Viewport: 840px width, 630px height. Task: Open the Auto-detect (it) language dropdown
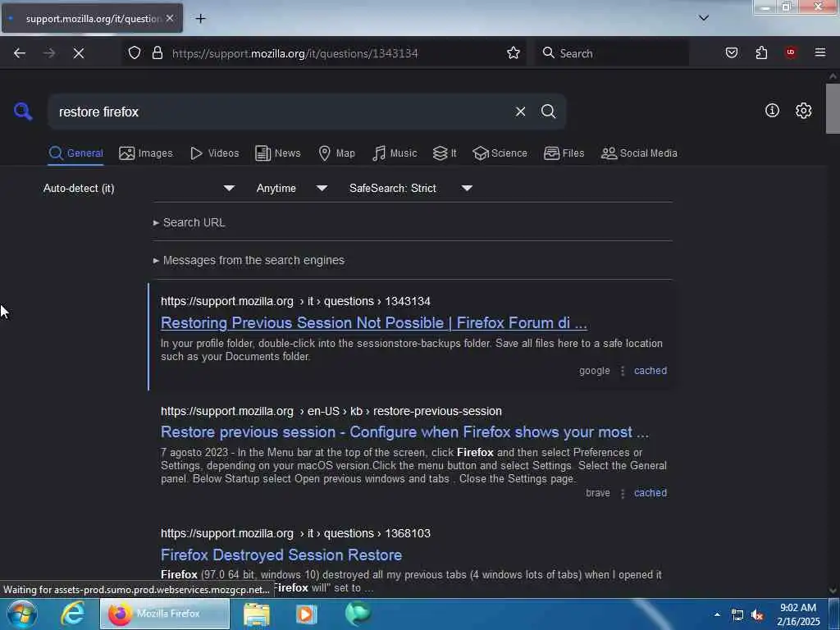[x=139, y=188]
